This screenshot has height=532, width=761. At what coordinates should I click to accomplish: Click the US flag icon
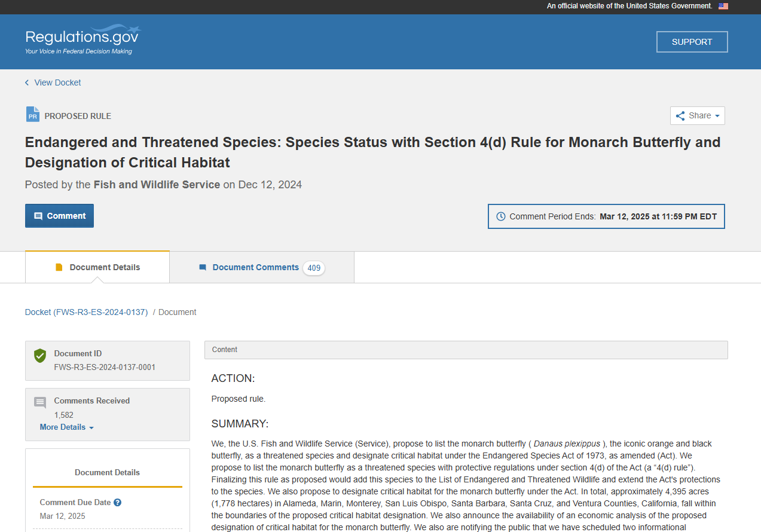pos(723,6)
